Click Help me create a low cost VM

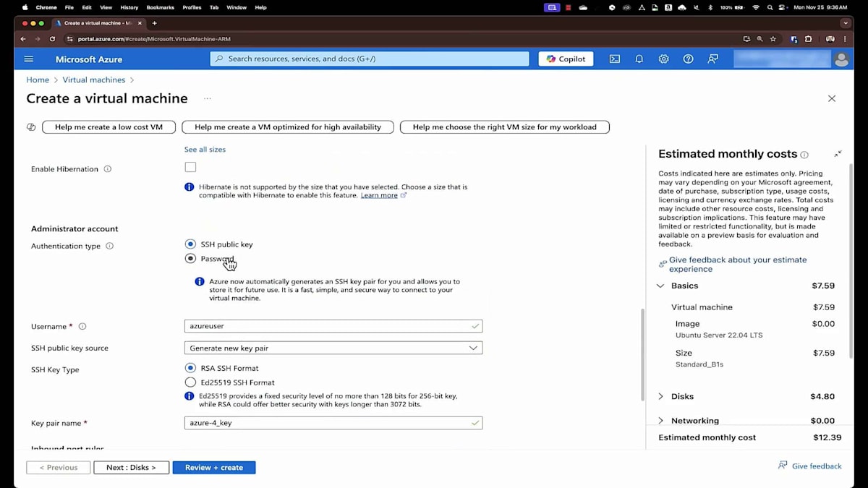point(109,127)
